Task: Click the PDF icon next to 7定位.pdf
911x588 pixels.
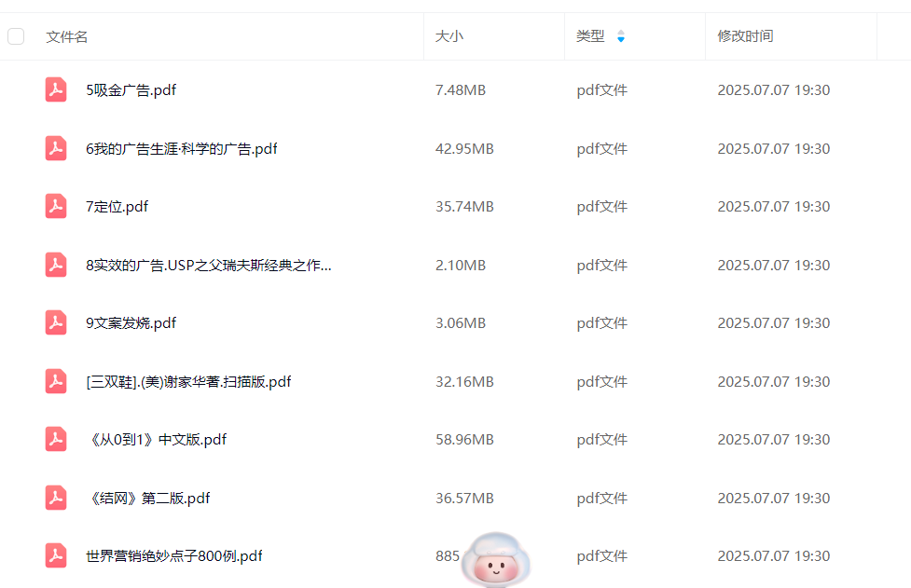Action: pos(56,207)
